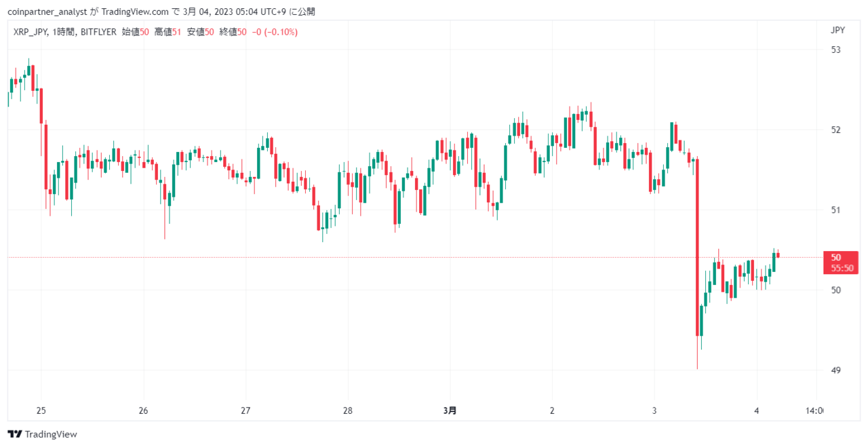This screenshot has width=868, height=447.
Task: Click the TradingView logo icon at the bottom
Action: click(14, 434)
